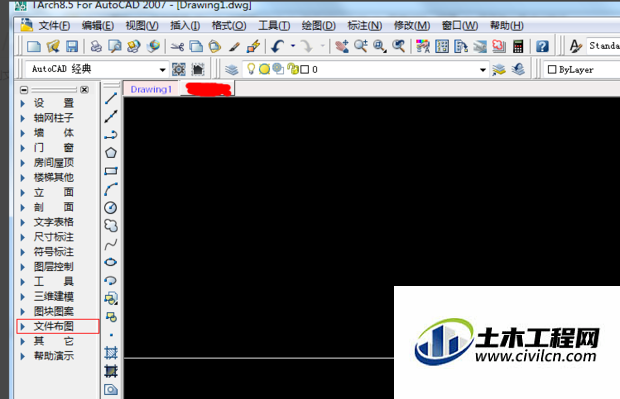Click the Zoom Previous icon
The image size is (620, 399).
pyautogui.click(x=399, y=46)
